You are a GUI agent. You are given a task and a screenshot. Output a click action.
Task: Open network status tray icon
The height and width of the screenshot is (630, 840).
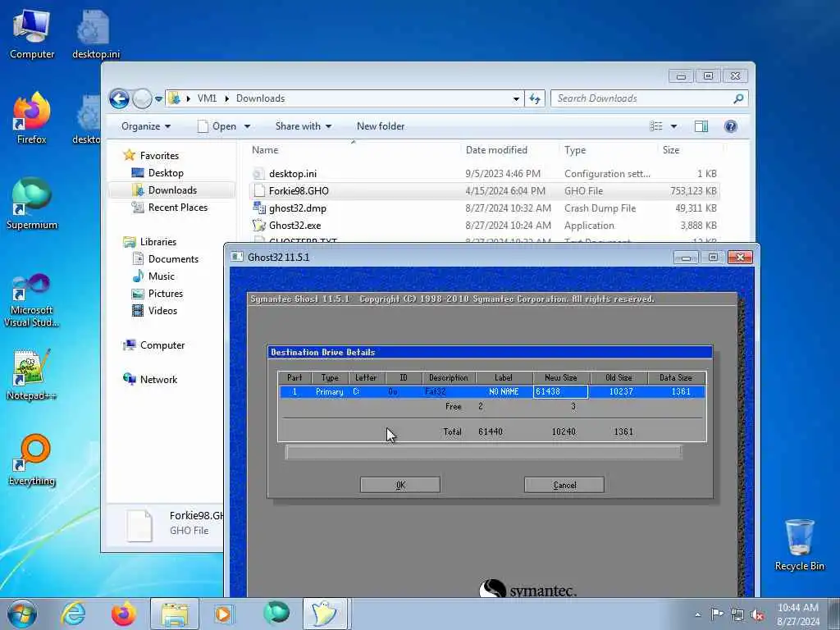point(737,615)
